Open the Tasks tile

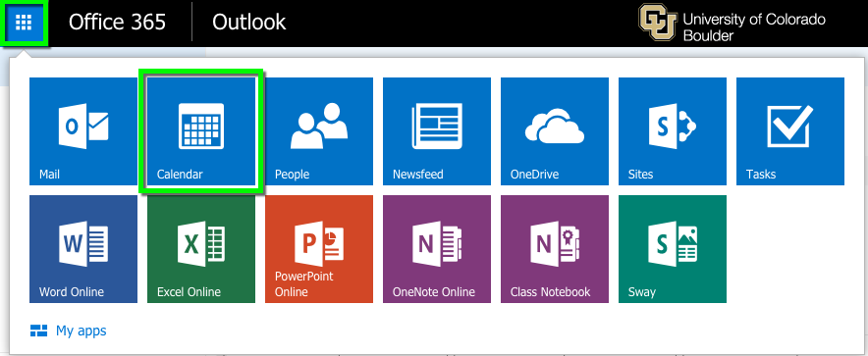[790, 131]
